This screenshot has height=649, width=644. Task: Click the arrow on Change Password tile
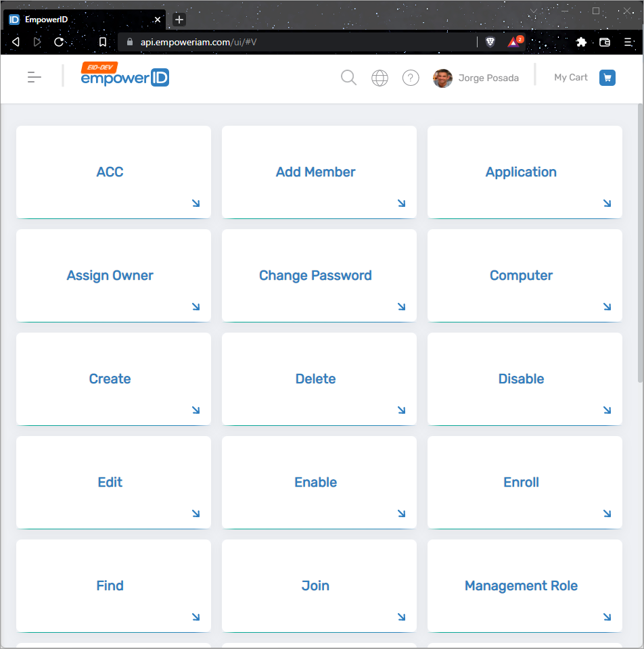(401, 306)
